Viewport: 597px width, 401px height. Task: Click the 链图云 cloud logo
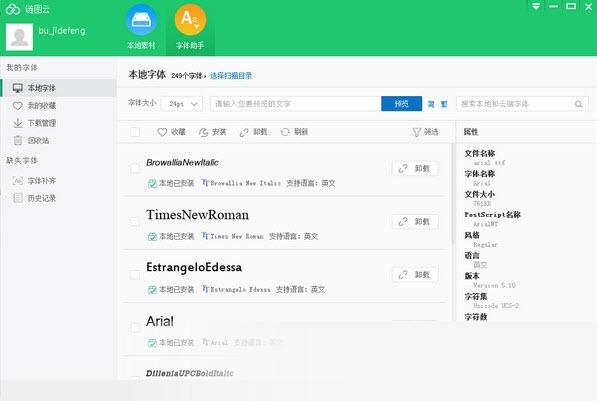click(13, 9)
